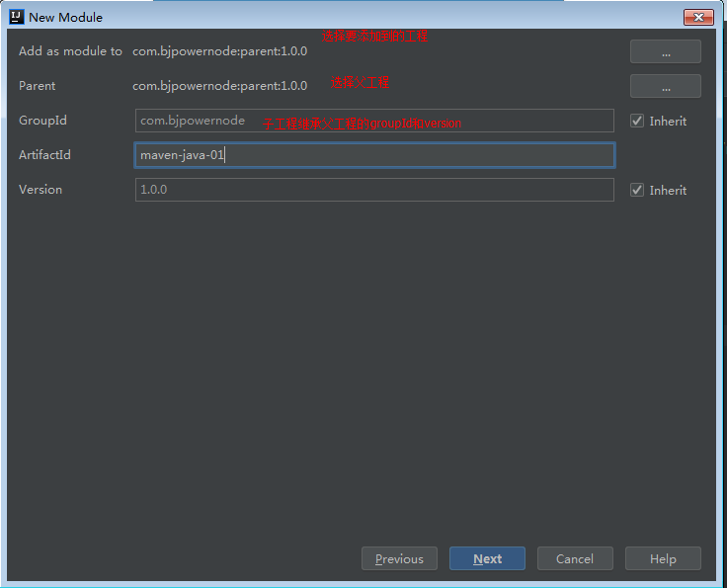Open Help for New Module
This screenshot has width=727, height=588.
pyautogui.click(x=663, y=558)
